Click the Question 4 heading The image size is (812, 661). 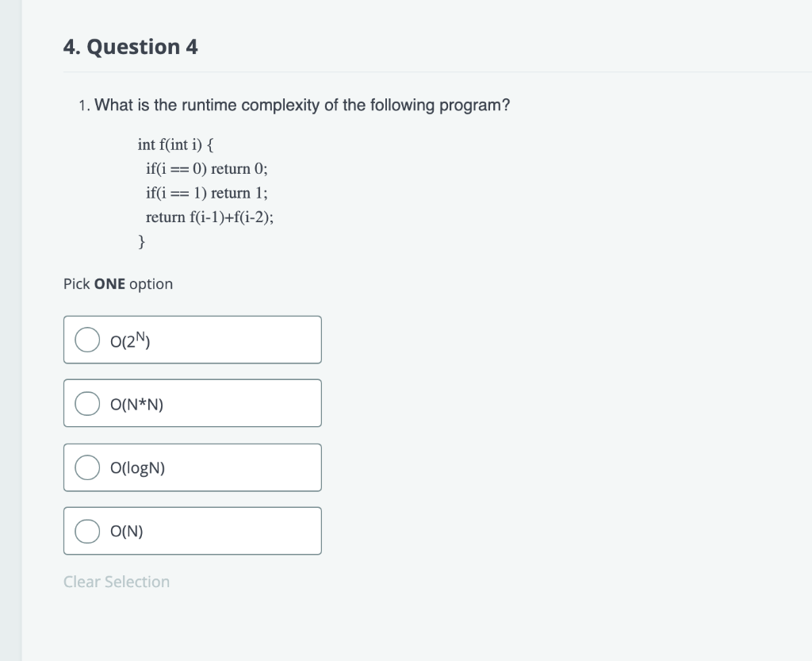point(130,47)
